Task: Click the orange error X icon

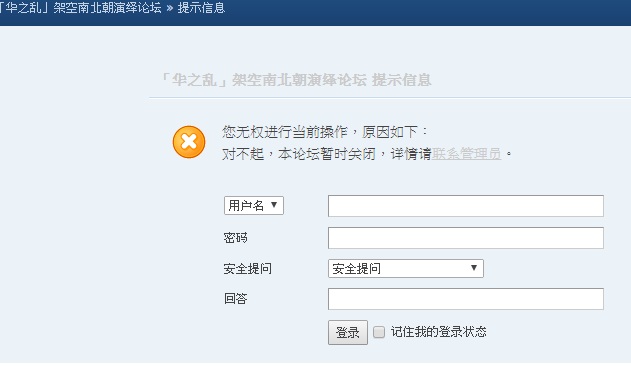Action: pos(189,142)
